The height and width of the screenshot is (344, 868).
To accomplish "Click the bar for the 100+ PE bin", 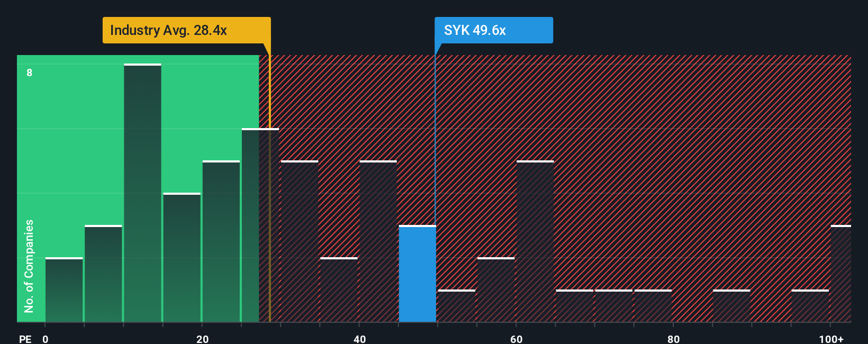I will click(840, 274).
